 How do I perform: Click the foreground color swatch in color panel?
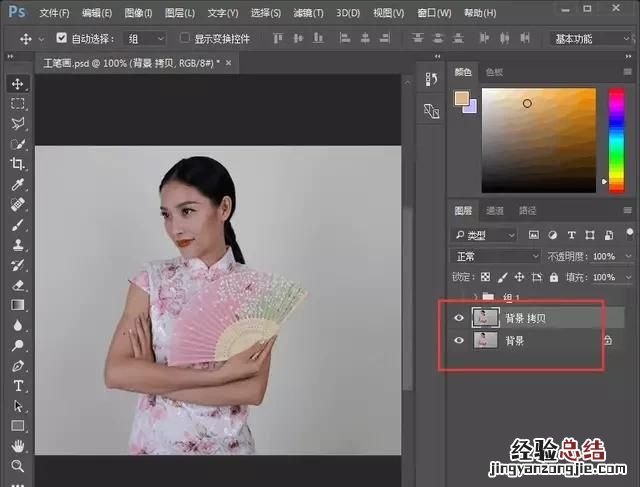click(x=461, y=98)
